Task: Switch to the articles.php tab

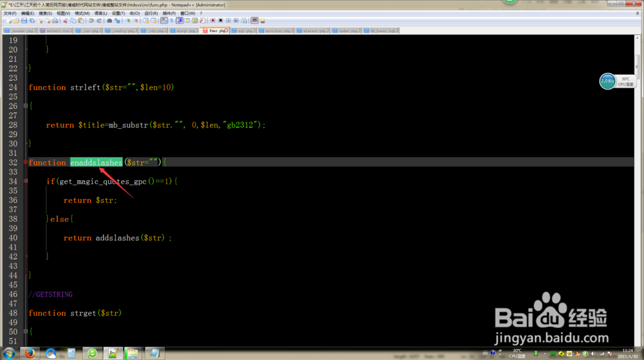Action: click(276, 31)
